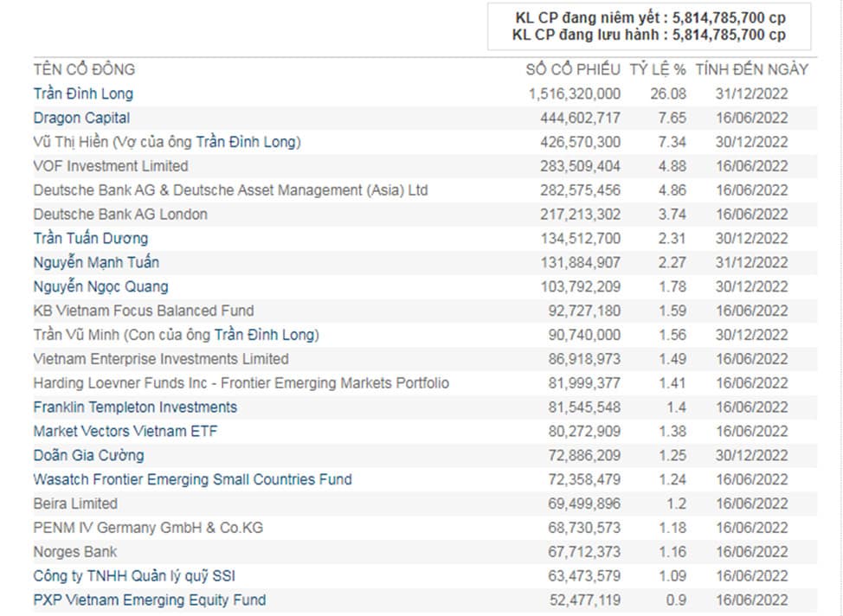This screenshot has height=616, width=843.
Task: Click share count 69,499,896
Action: [584, 504]
